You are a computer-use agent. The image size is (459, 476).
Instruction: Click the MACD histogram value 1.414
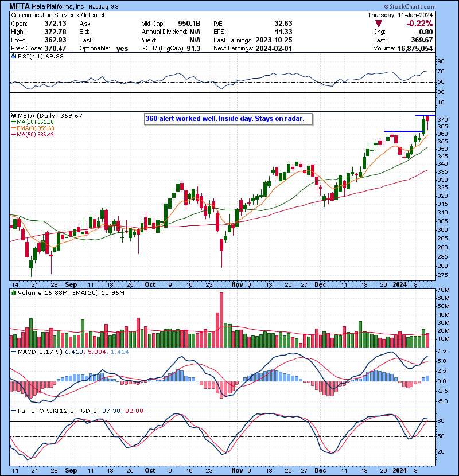click(x=120, y=352)
